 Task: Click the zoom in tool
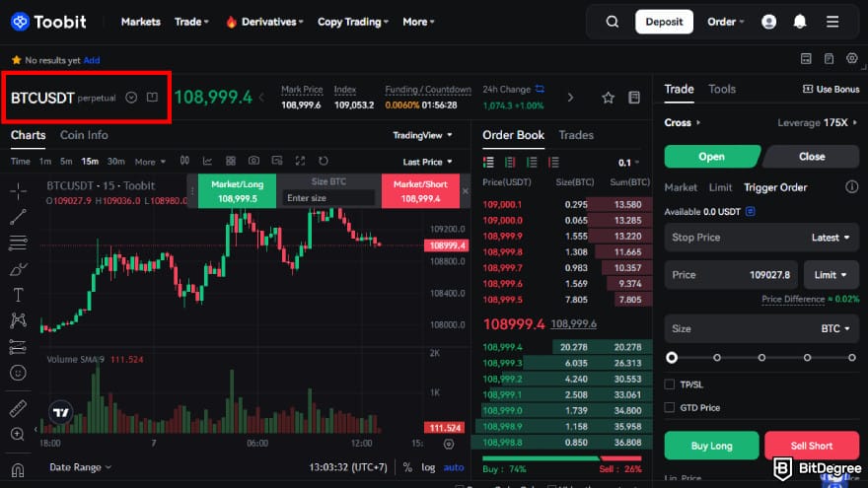17,435
